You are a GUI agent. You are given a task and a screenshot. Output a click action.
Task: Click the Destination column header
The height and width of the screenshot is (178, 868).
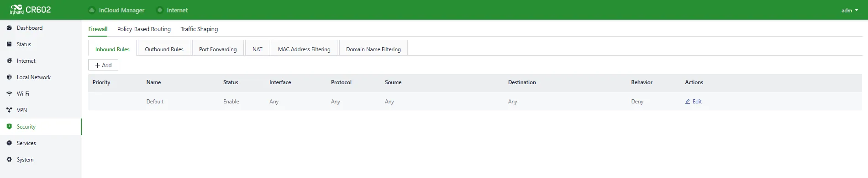[522, 82]
